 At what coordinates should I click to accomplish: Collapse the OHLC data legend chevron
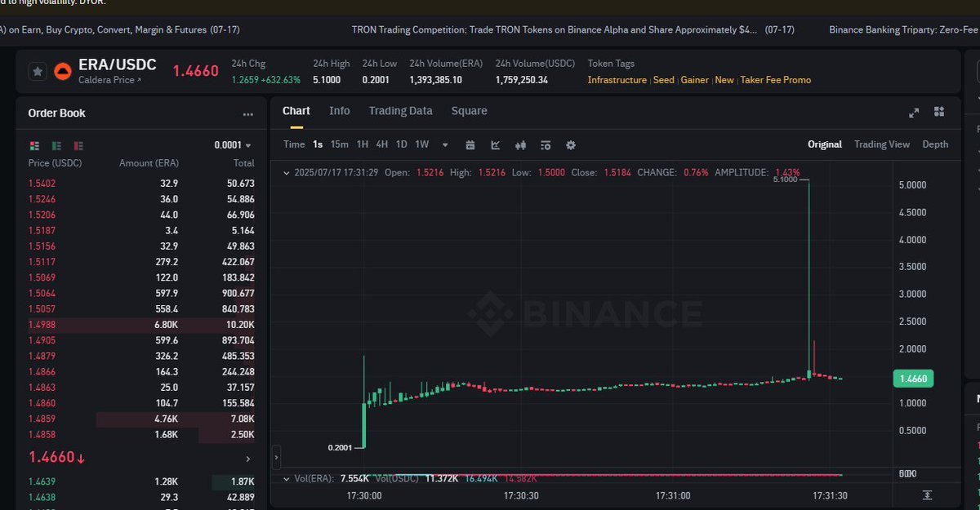click(x=285, y=173)
